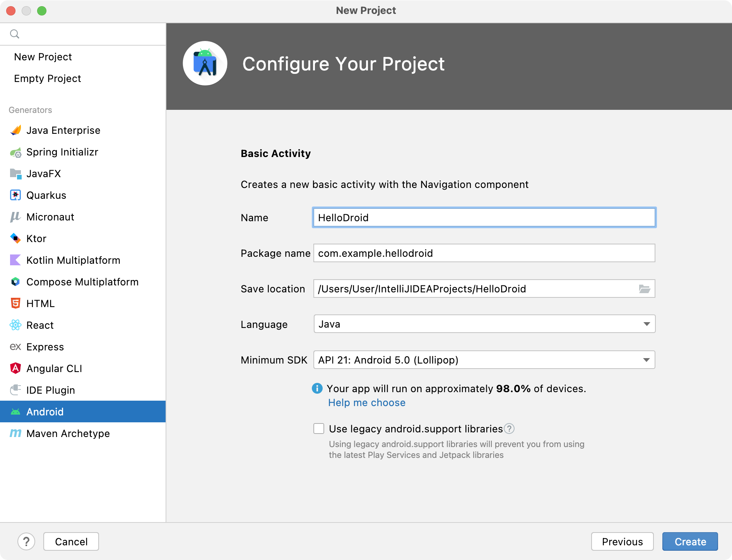Open dialog help with bottom-left question button
732x560 pixels.
[x=26, y=541]
